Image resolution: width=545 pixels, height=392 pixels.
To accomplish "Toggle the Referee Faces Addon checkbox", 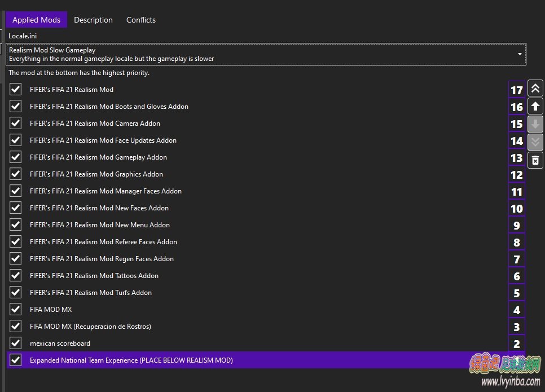I will (16, 241).
